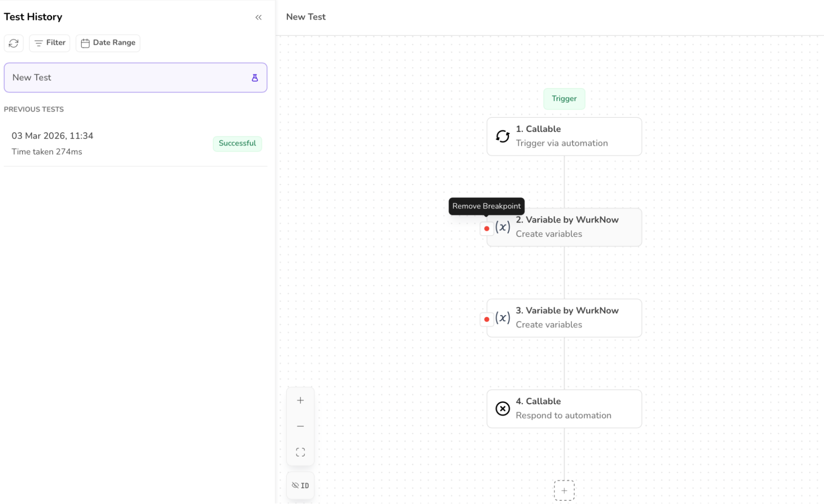Click the refresh test history icon

point(14,43)
